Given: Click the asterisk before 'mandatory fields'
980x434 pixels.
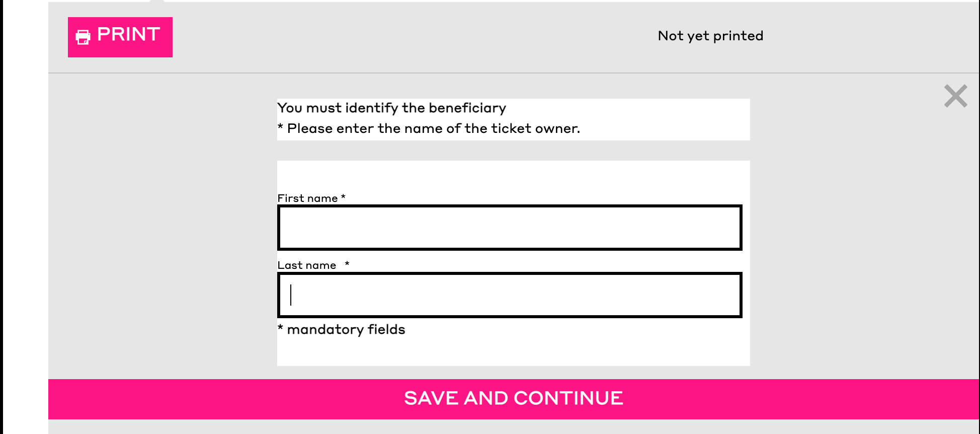Looking at the screenshot, I should 280,327.
